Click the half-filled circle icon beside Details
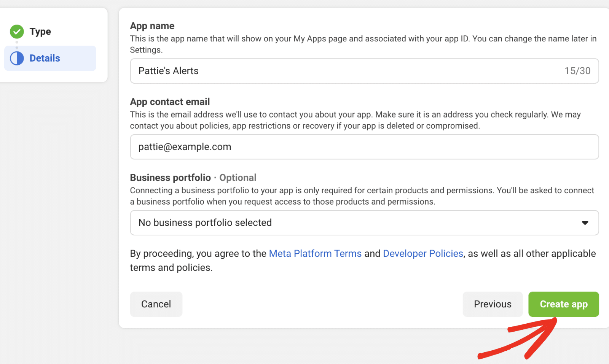 tap(17, 58)
